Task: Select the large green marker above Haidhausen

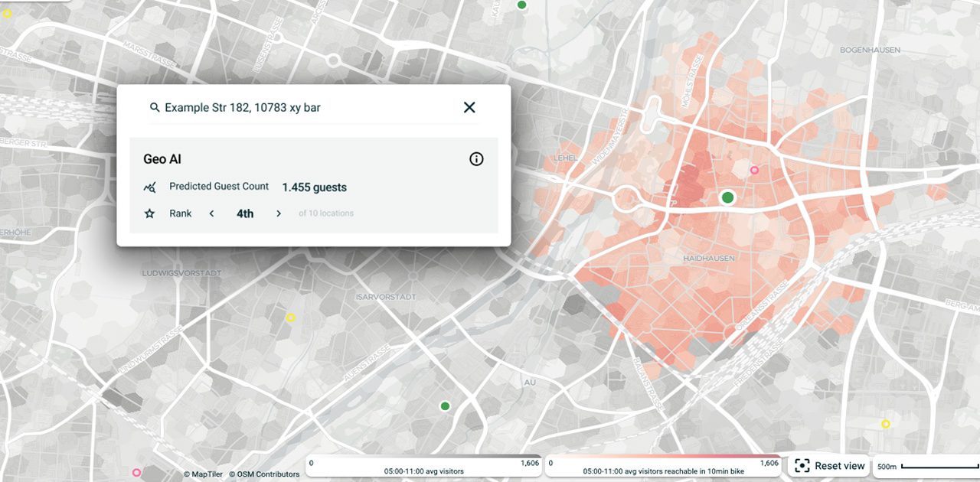Action: click(x=727, y=198)
